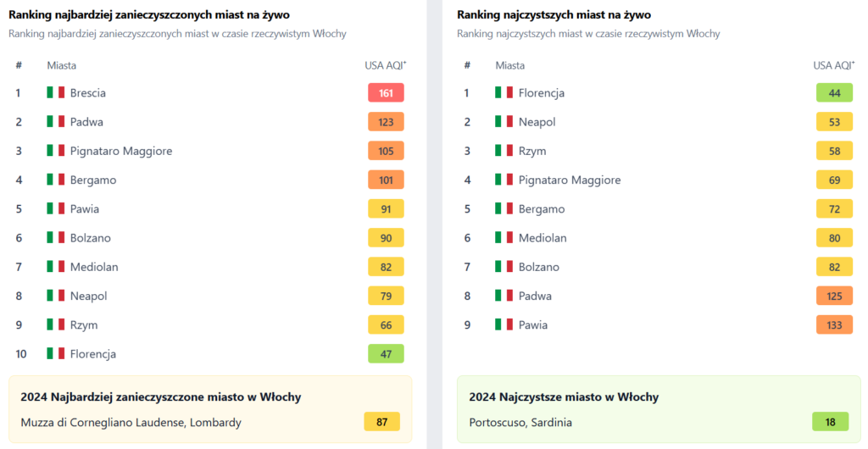Click flag beside Pignataro Maggiore in polluted ranking
Screen dimensions: 868x449
click(56, 151)
